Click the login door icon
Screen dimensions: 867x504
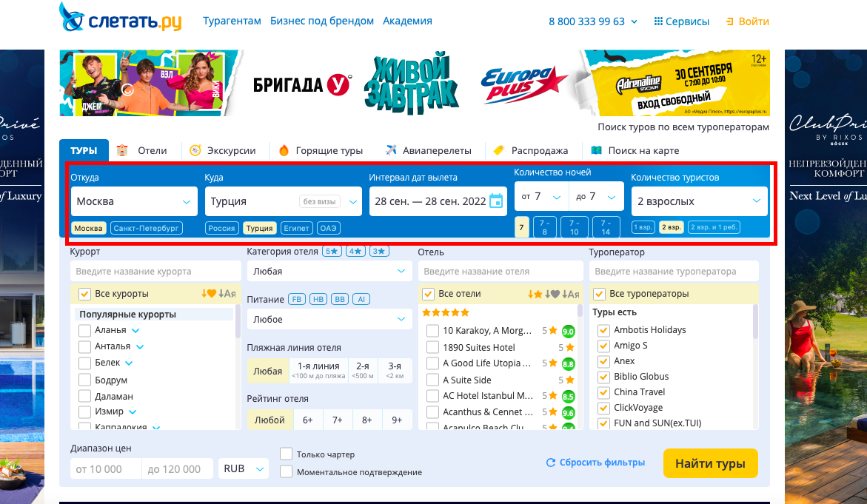(x=729, y=21)
